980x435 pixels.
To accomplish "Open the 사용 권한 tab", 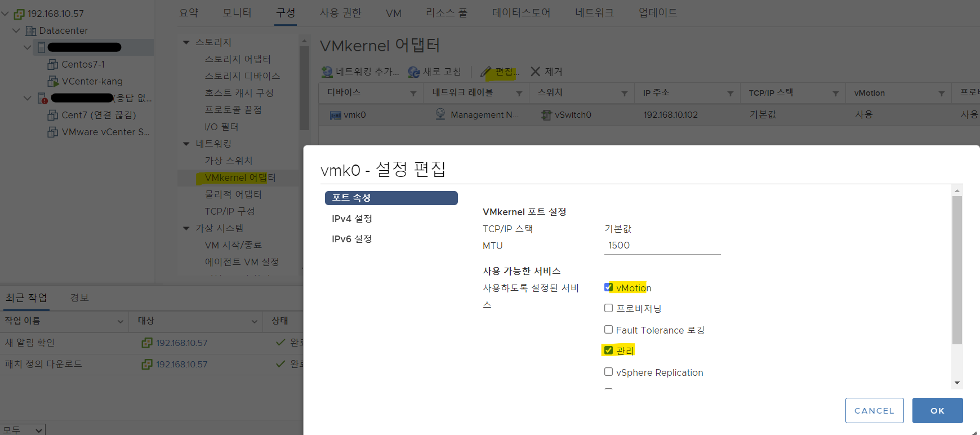I will click(341, 12).
